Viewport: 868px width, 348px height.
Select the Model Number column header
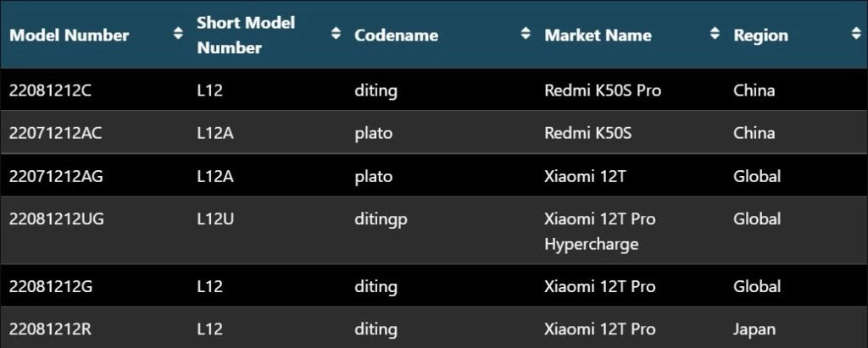(x=70, y=36)
